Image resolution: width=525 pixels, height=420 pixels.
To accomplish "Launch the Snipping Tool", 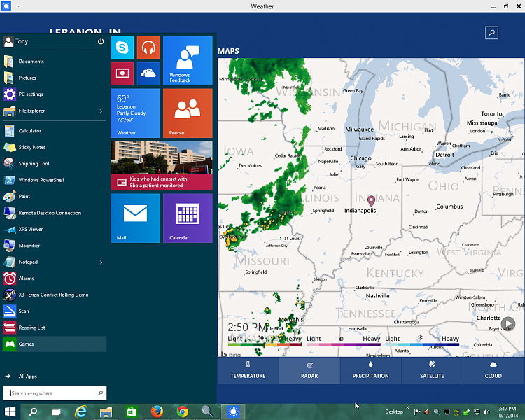I will click(x=55, y=163).
